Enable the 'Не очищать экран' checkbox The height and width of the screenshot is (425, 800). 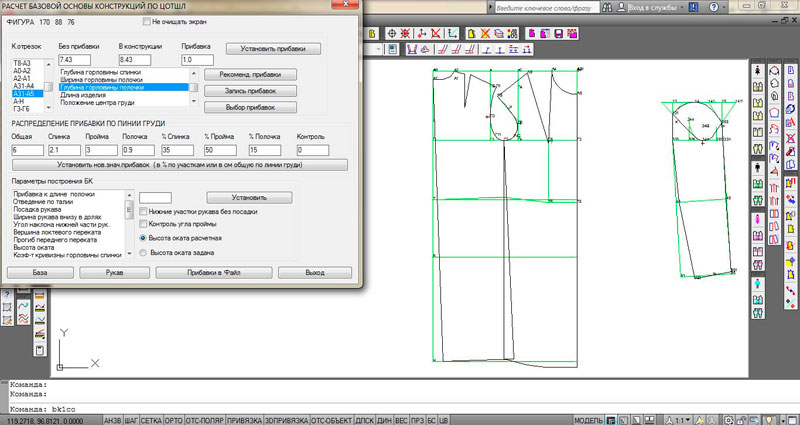pos(147,22)
